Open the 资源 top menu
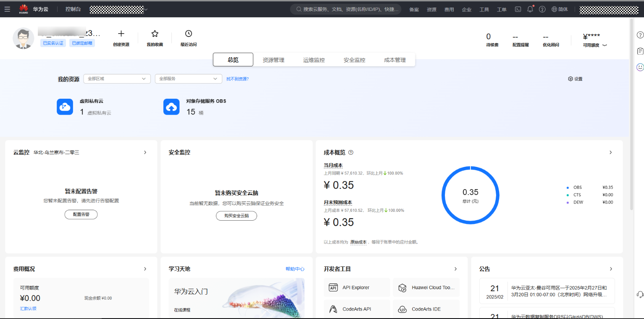644x319 pixels. point(431,9)
